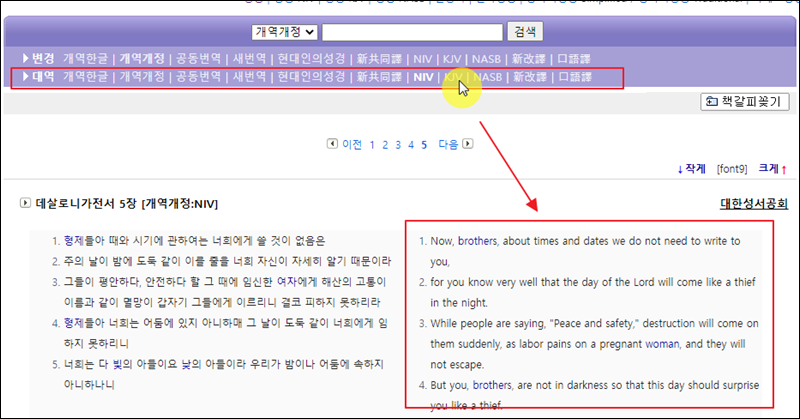Click the left arrow icon beside 이전
800x419 pixels.
(332, 144)
